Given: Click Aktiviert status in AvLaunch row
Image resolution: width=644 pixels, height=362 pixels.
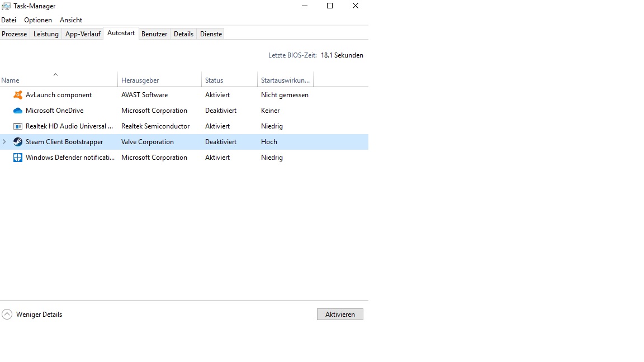Looking at the screenshot, I should [217, 95].
